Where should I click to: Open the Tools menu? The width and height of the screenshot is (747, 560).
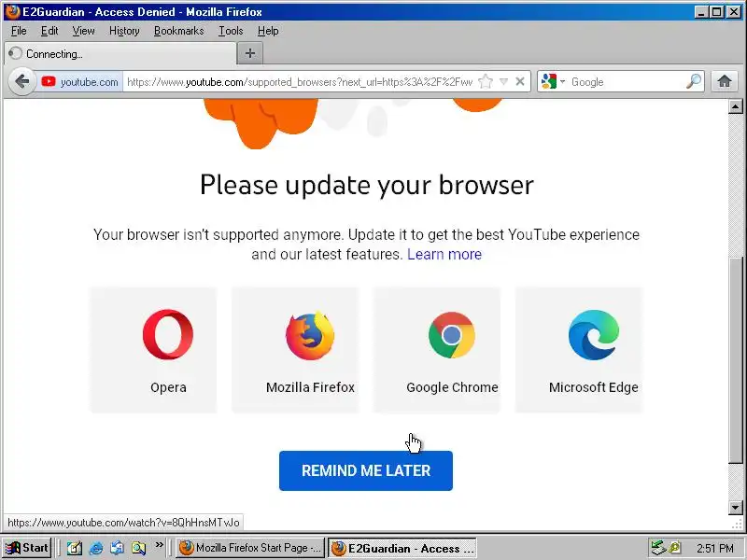(231, 31)
